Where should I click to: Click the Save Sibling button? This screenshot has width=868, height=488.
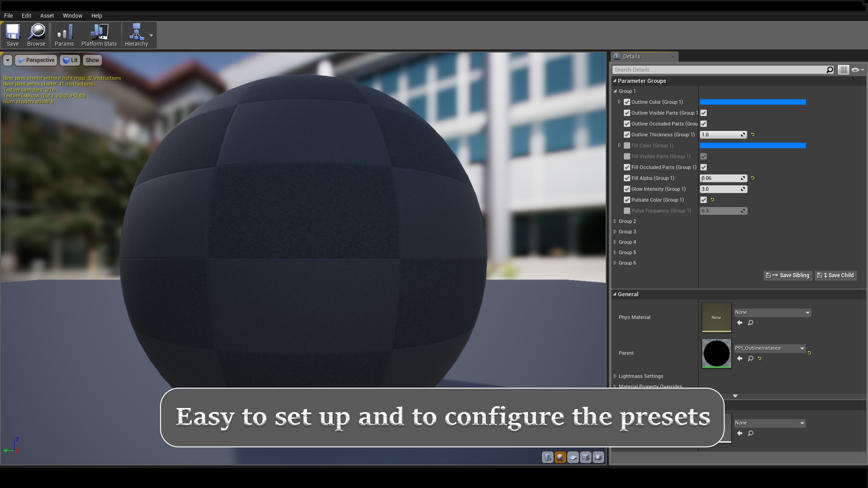tap(787, 275)
